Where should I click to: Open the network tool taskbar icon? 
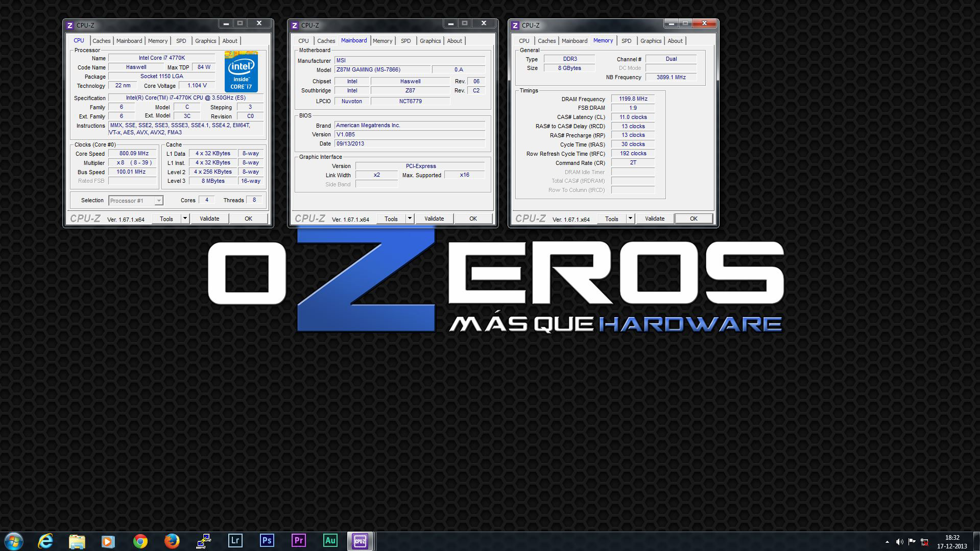click(204, 541)
